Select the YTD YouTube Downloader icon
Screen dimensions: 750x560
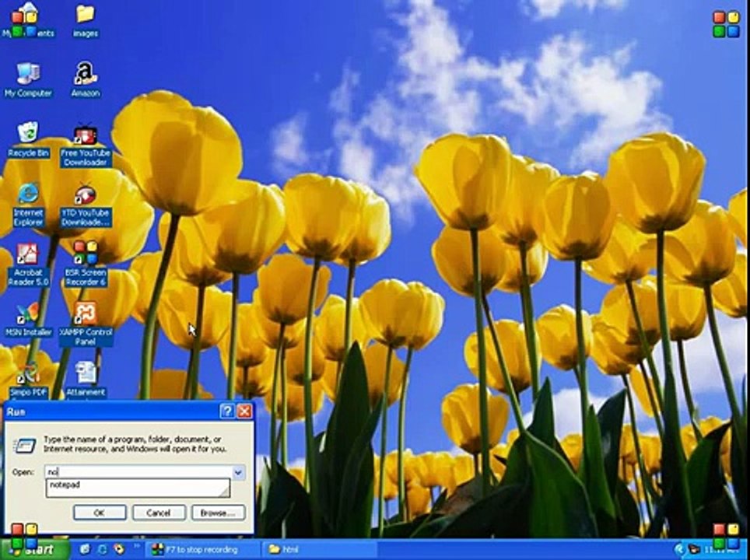pos(86,205)
